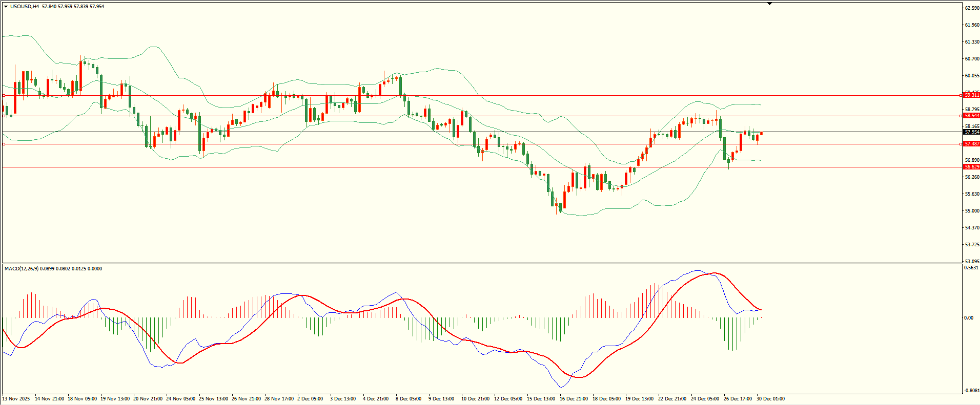This screenshot has height=405, width=980.
Task: Click the 13 Nov 2025 date label
Action: (16, 399)
